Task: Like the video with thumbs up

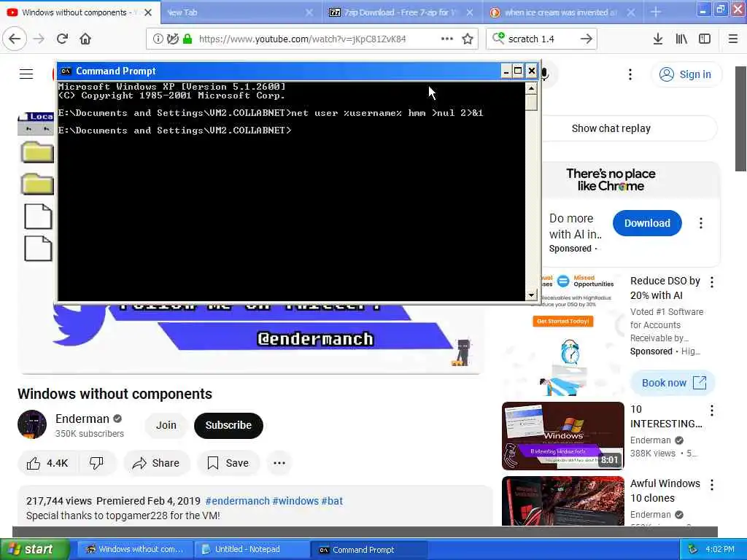Action: tap(47, 463)
